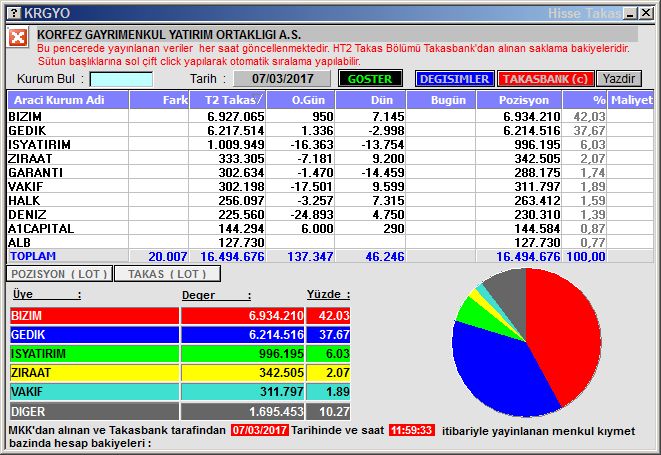
Task: Click the yellow ZIRAAT legend bar
Action: (94, 373)
